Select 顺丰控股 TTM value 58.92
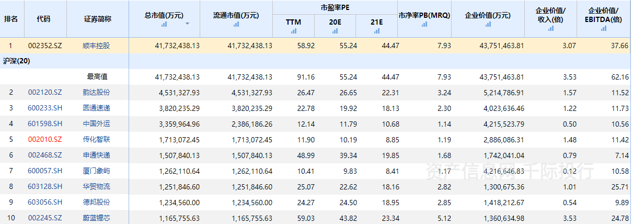This screenshot has width=644, height=224. pyautogui.click(x=306, y=46)
